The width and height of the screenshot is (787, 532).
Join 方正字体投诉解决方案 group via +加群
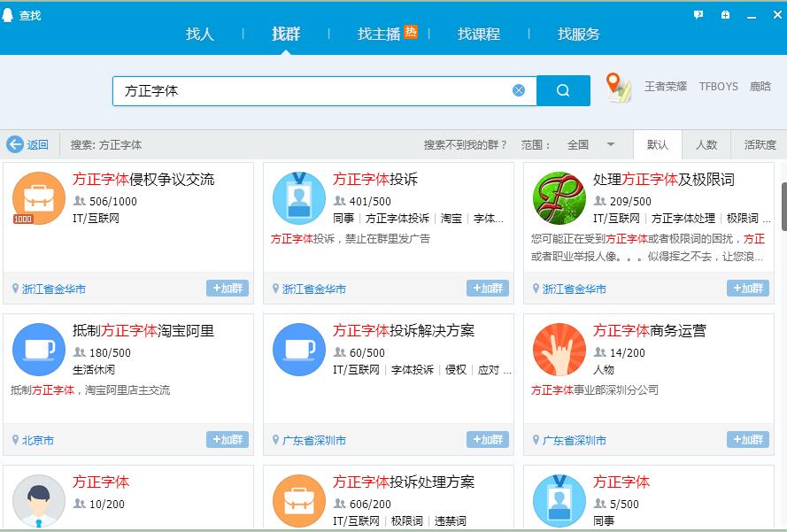488,440
